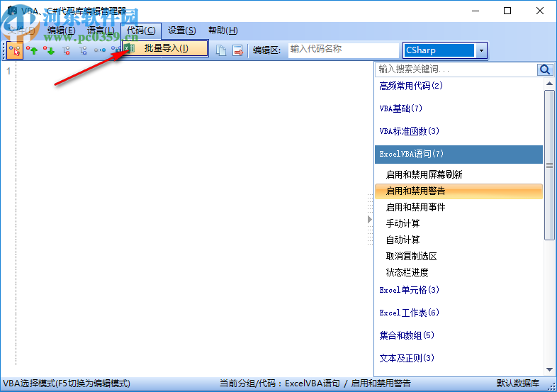Close the application window
This screenshot has height=392, width=557.
point(540,11)
